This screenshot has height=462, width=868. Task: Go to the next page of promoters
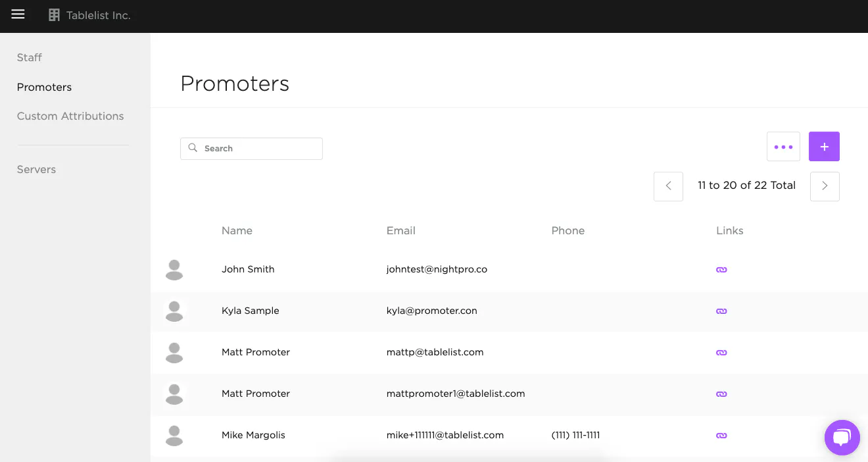[x=825, y=186]
